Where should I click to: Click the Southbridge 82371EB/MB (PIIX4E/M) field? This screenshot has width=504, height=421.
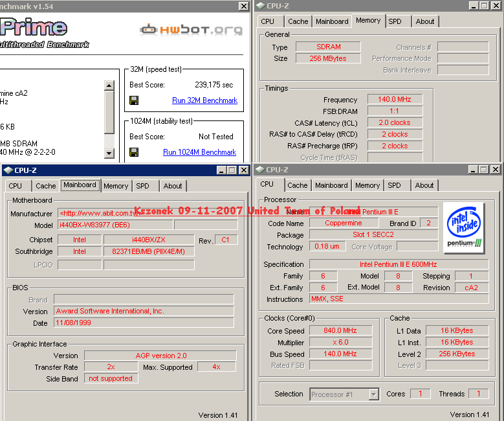[149, 251]
